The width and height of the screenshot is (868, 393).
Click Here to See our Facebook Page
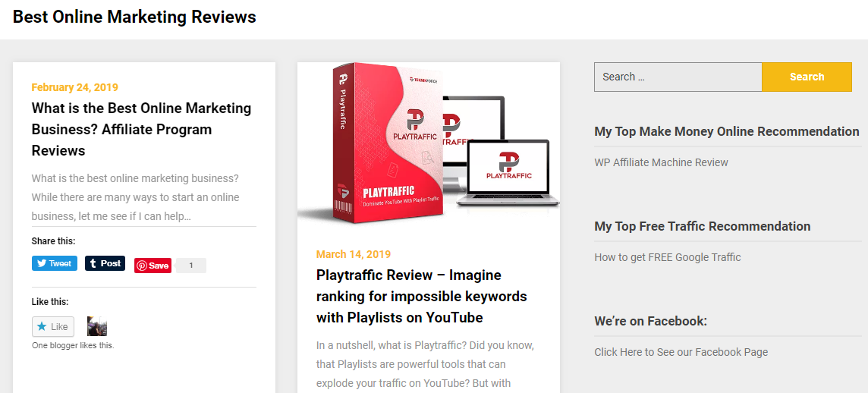click(681, 352)
